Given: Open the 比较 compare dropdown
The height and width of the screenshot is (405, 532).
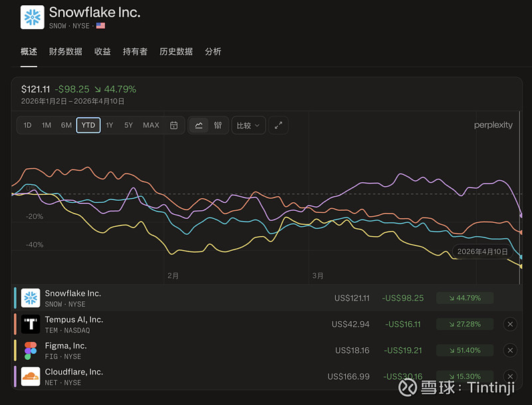Looking at the screenshot, I should point(248,125).
